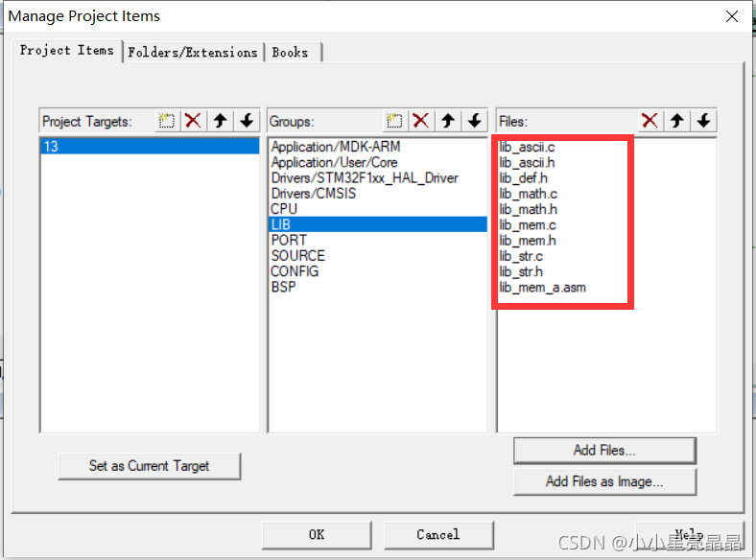
Task: Delete the selected project target
Action: coord(194,121)
